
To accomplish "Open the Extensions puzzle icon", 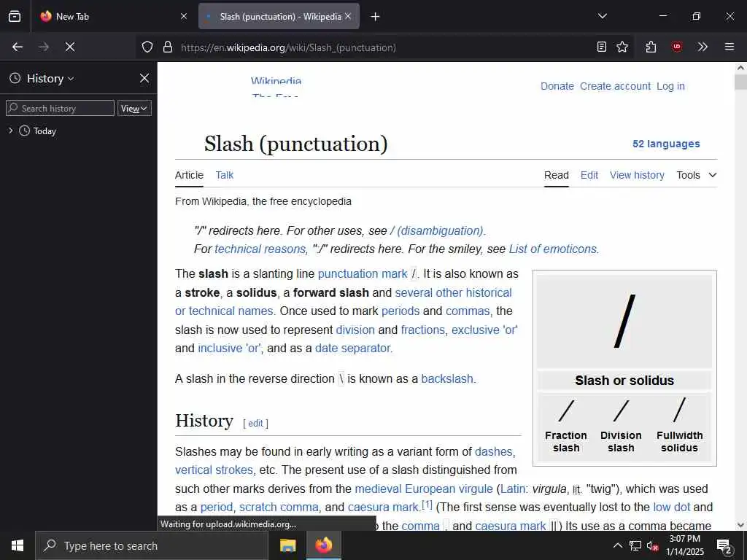I will pos(651,47).
